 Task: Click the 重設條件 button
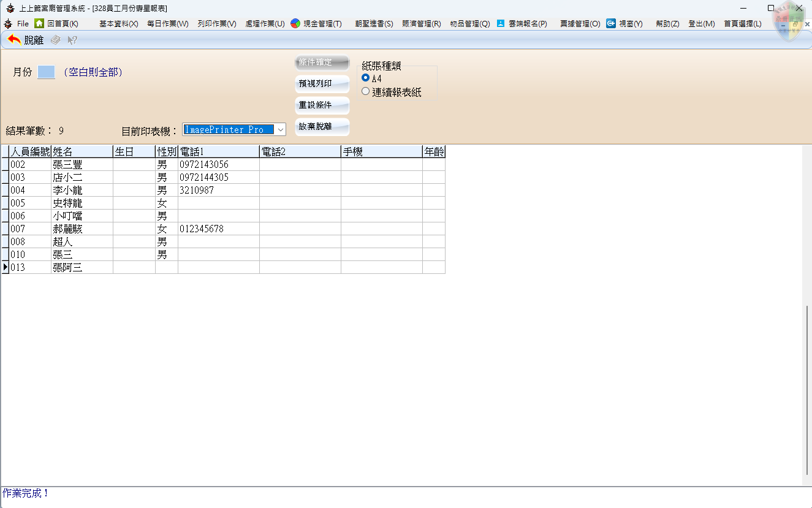pos(322,105)
